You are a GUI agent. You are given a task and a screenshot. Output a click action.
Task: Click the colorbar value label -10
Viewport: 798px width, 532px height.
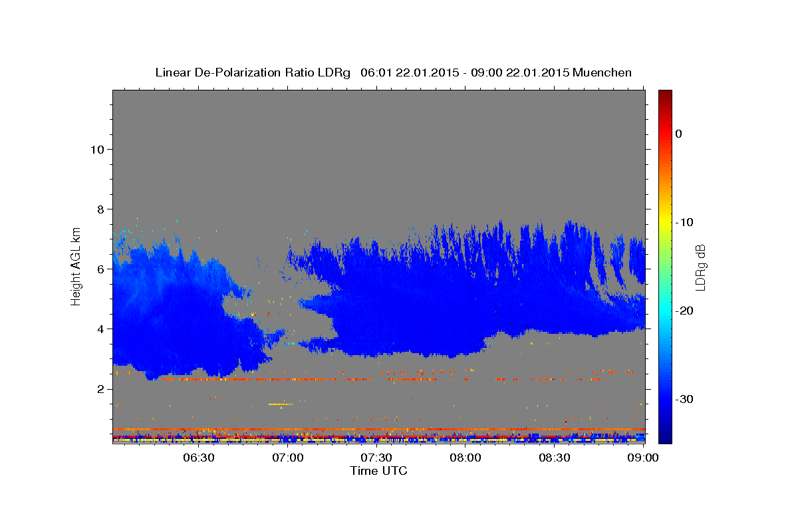click(684, 222)
